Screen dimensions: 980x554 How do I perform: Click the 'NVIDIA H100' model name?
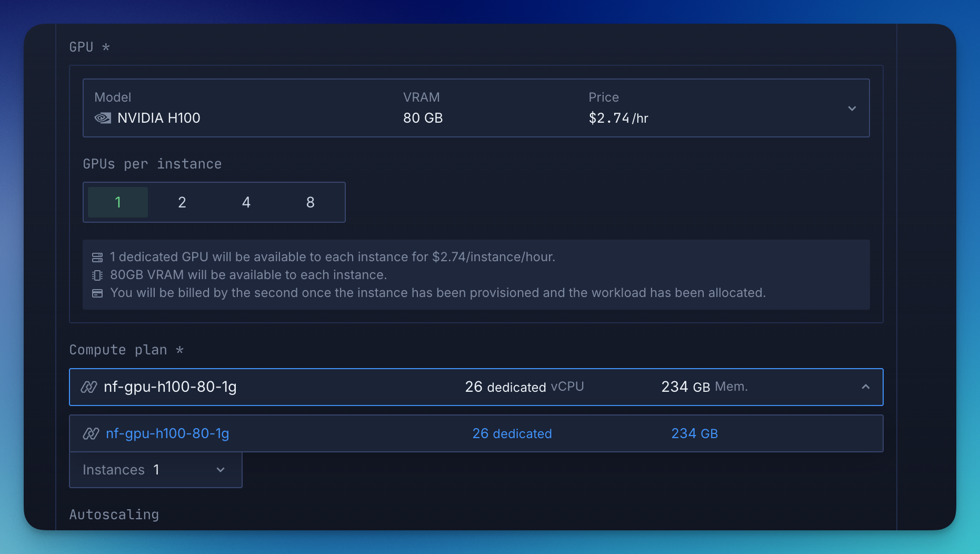tap(159, 118)
